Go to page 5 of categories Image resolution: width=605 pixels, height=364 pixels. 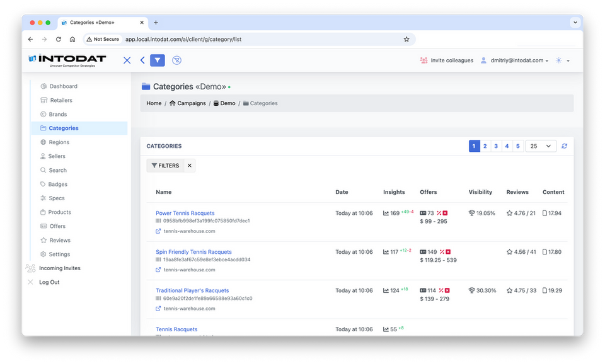pyautogui.click(x=518, y=146)
